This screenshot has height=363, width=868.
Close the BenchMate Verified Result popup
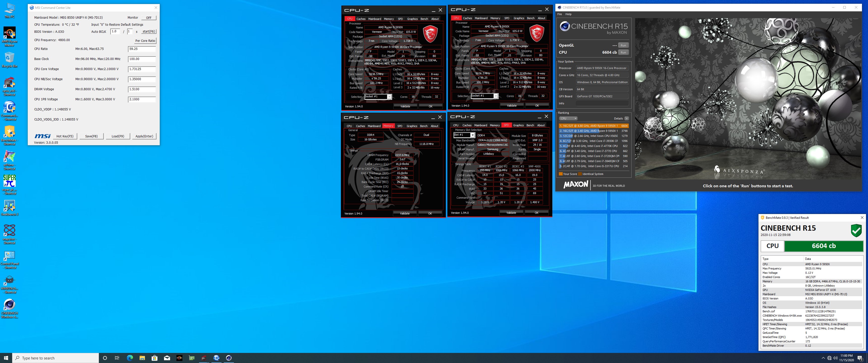[x=862, y=218]
